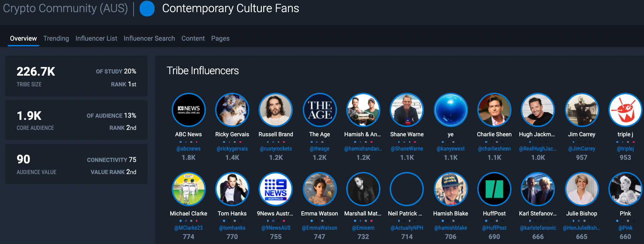Screen dimensions: 644x244
Task: Visit @tomhanks handle
Action: 232,228
